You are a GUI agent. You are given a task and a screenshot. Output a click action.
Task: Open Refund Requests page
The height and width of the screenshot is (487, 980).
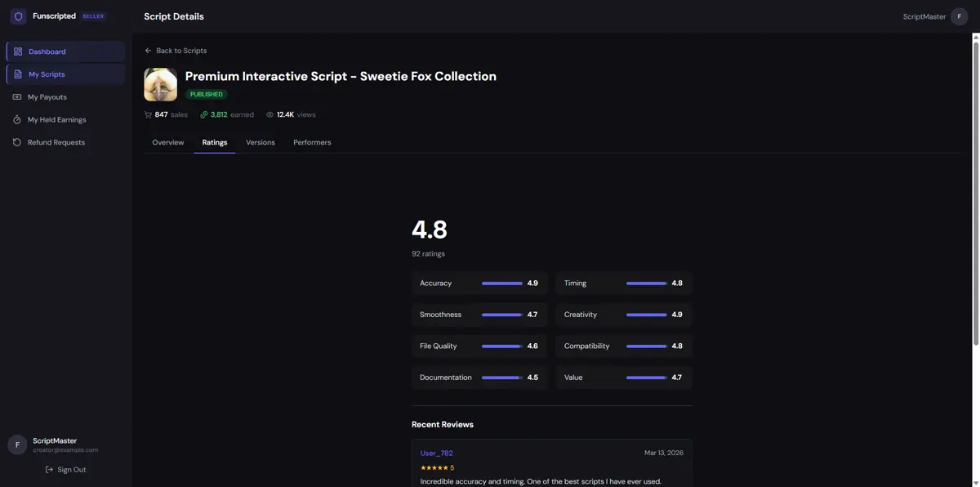65,142
